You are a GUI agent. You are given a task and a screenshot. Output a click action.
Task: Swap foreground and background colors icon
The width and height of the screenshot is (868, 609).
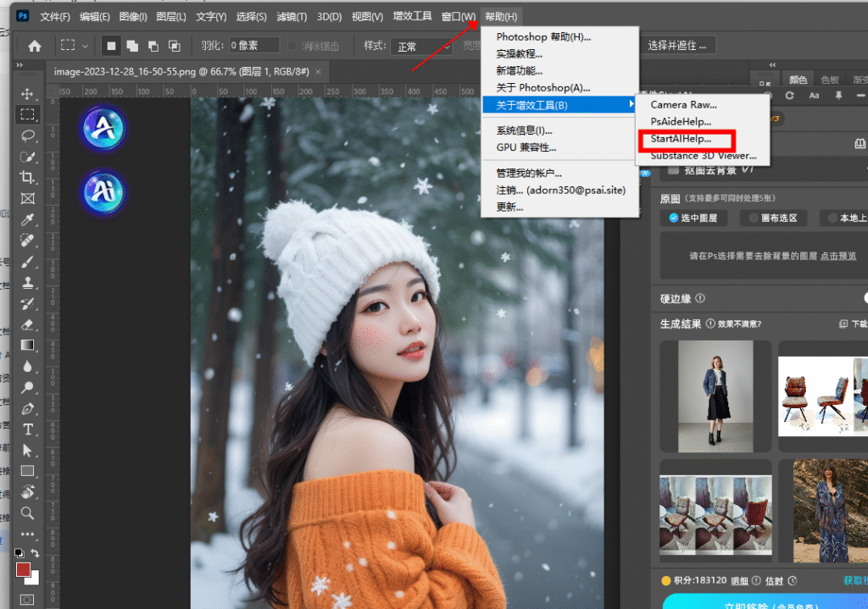click(x=35, y=553)
